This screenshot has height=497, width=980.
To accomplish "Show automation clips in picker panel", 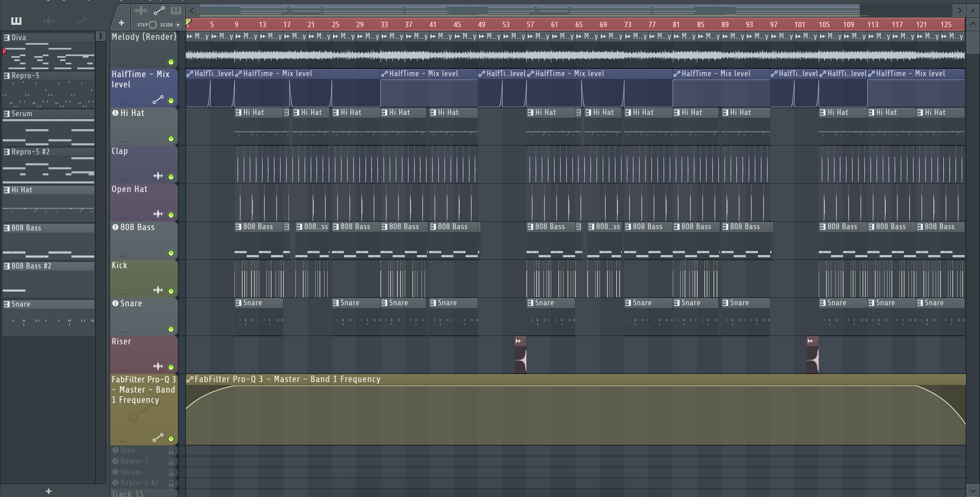I will 81,21.
